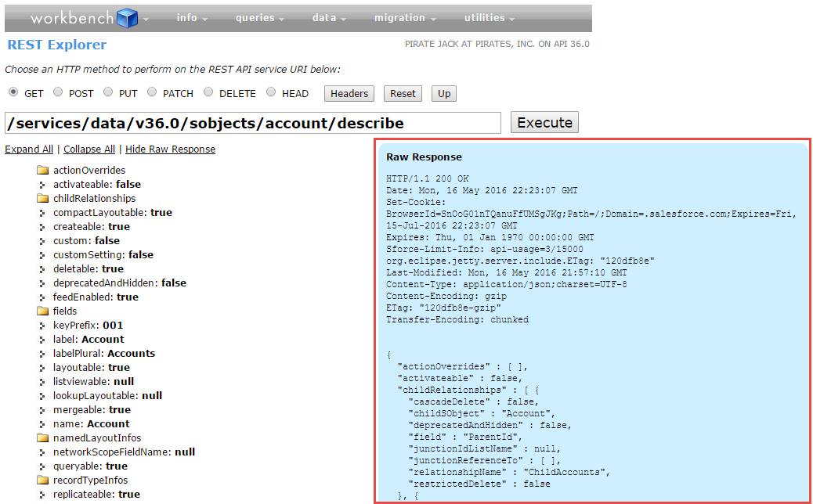
Task: Open the namedLayoutInfos folder icon
Action: point(42,438)
